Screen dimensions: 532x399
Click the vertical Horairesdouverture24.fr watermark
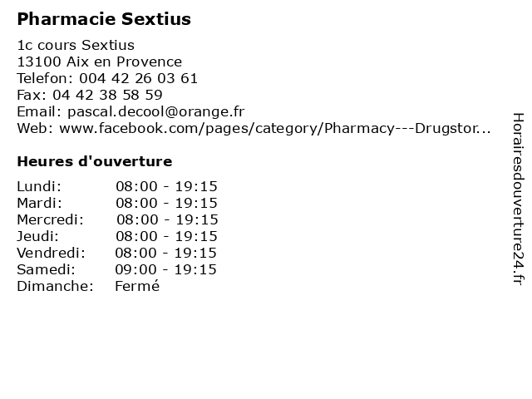click(518, 199)
